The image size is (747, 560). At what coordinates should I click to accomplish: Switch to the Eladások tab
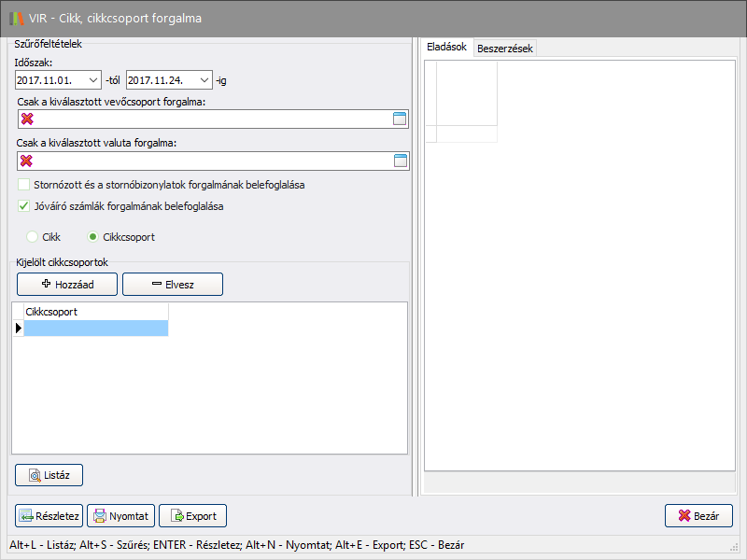point(446,47)
